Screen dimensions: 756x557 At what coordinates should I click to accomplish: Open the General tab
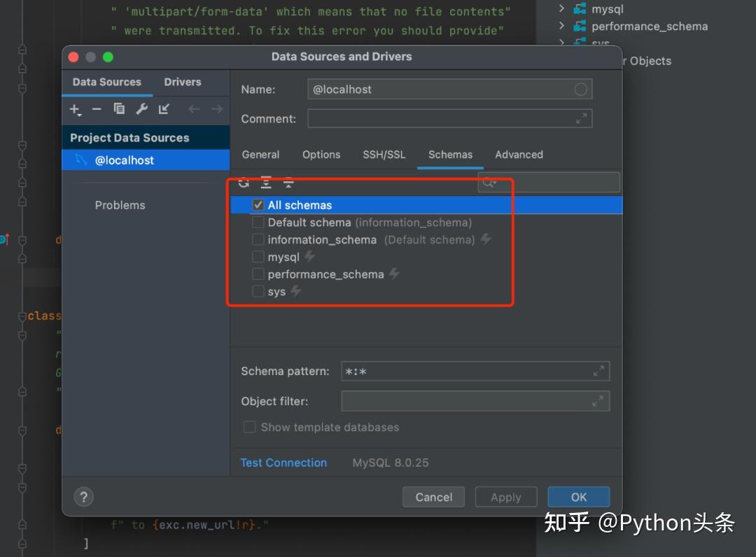tap(260, 155)
